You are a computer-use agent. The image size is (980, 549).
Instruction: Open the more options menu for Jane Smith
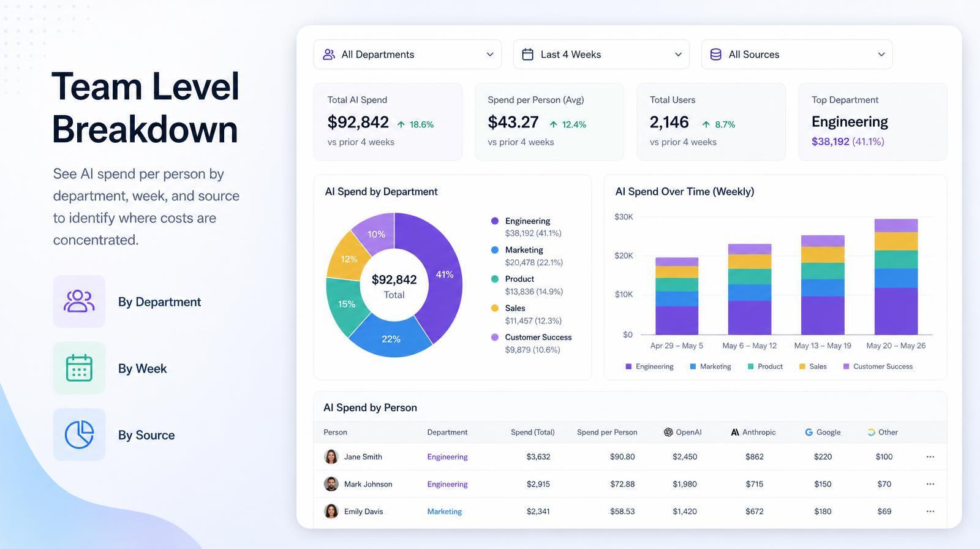click(930, 456)
